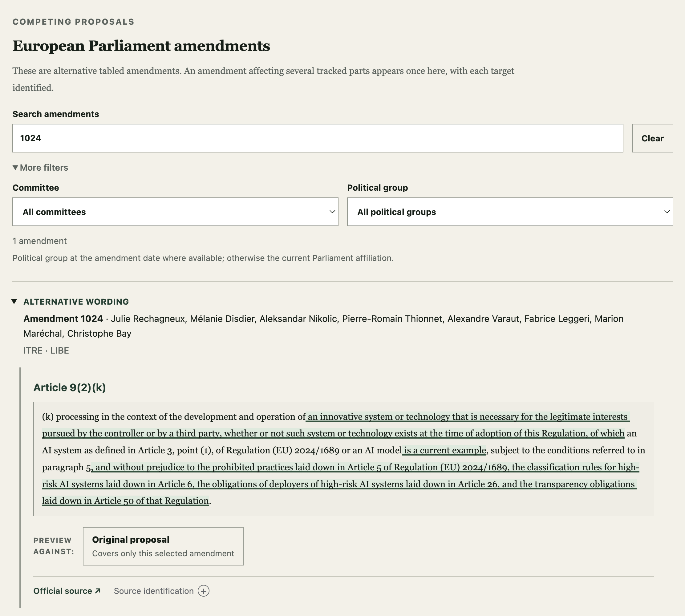Click the Committee filter label
Viewport: 685px width, 616px height.
coord(36,188)
